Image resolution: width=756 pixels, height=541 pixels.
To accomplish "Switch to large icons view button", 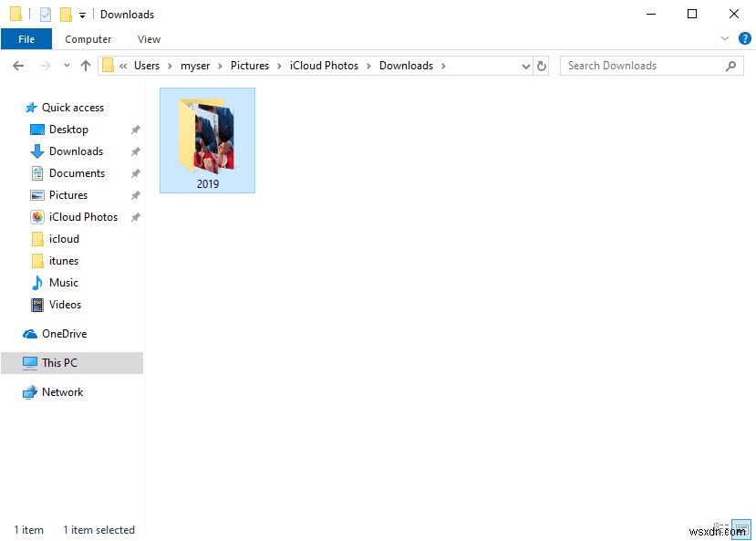I will pos(741,529).
